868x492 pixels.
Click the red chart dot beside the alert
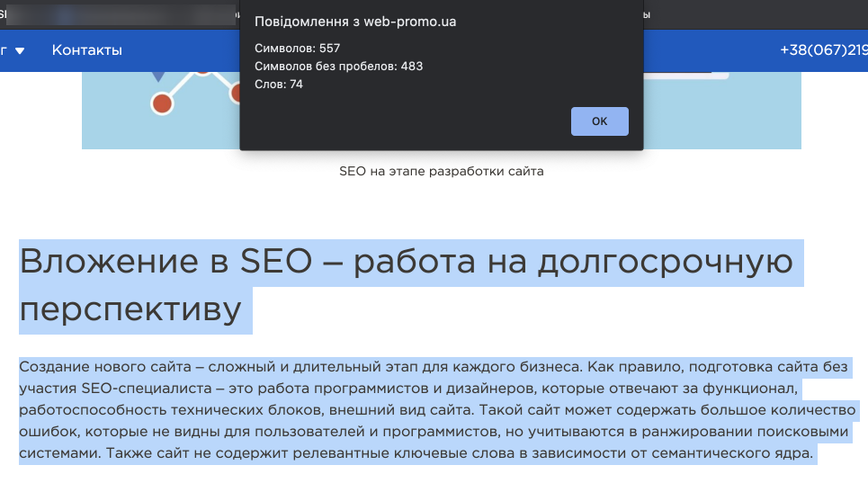click(236, 93)
